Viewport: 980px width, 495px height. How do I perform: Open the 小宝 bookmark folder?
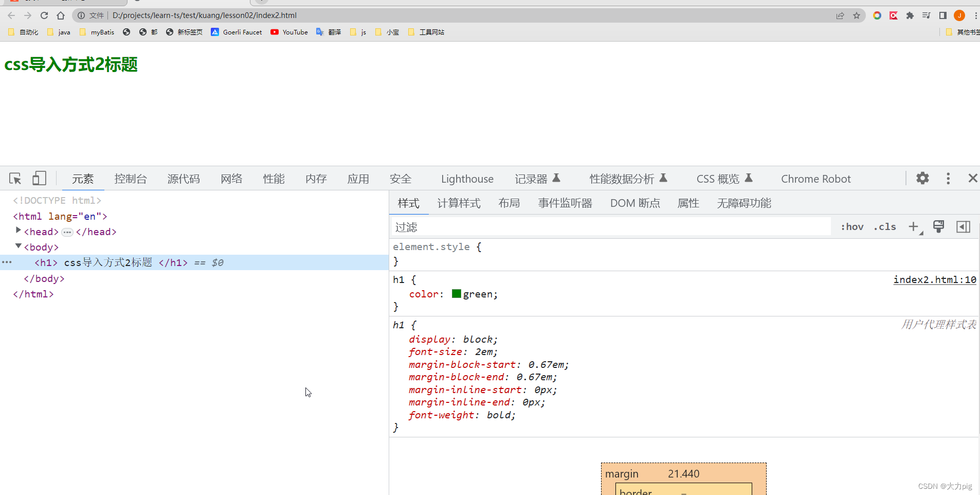pyautogui.click(x=387, y=32)
